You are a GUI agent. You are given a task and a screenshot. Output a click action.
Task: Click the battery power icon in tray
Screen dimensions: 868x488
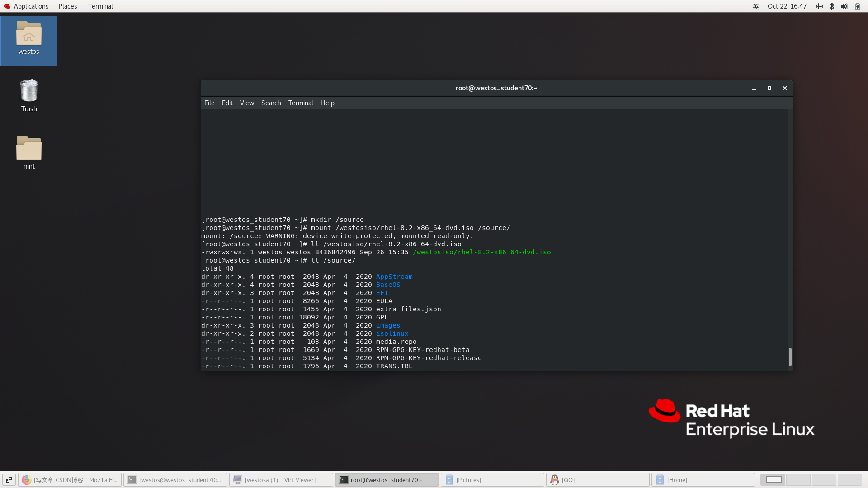(x=858, y=6)
